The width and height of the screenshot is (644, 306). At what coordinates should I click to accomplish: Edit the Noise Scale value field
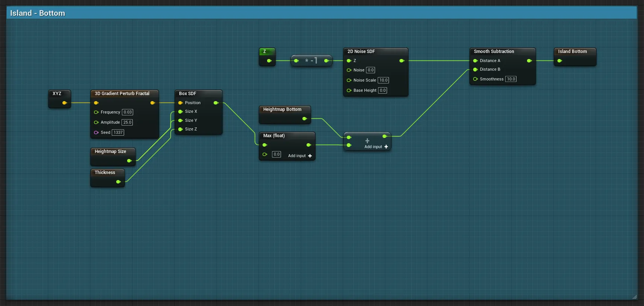(383, 80)
